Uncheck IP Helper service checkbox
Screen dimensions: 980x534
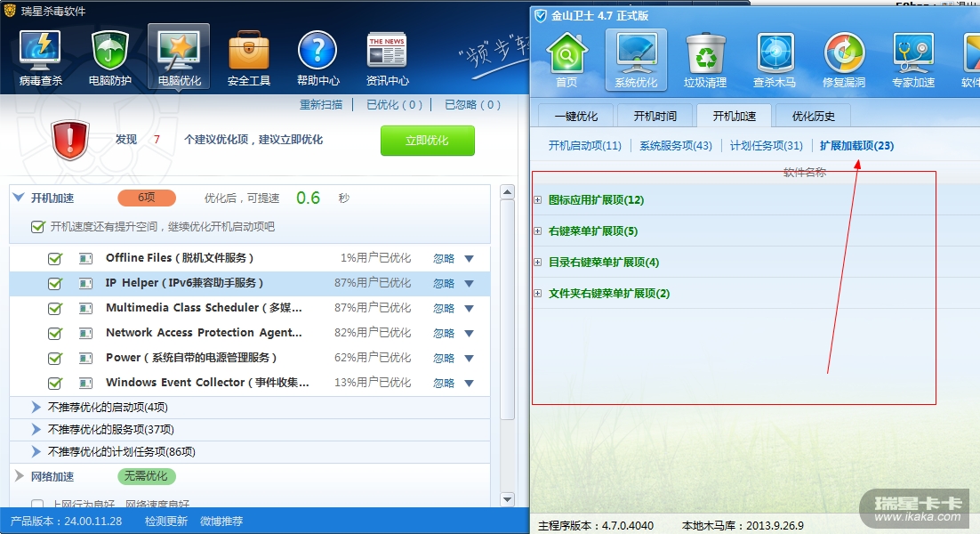55,283
